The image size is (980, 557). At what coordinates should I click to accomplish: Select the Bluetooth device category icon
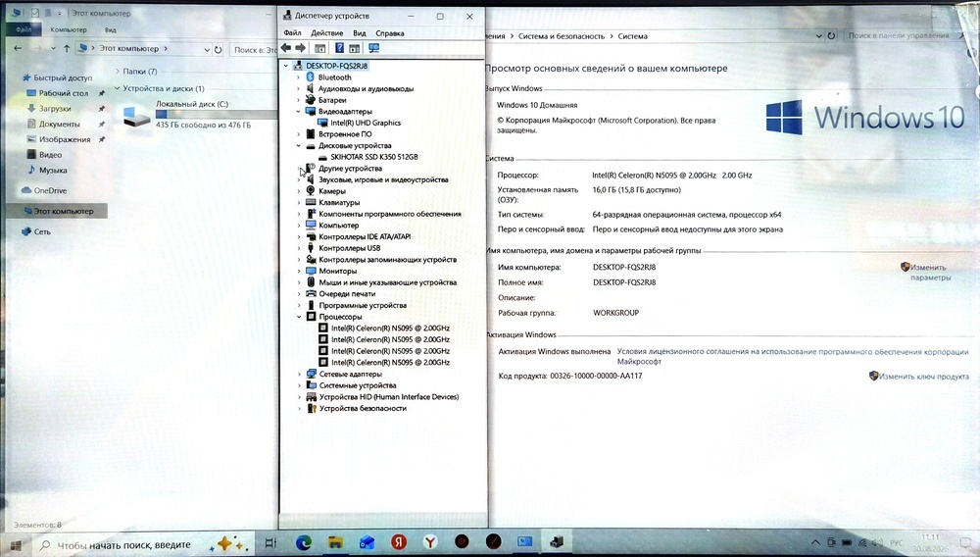point(310,77)
